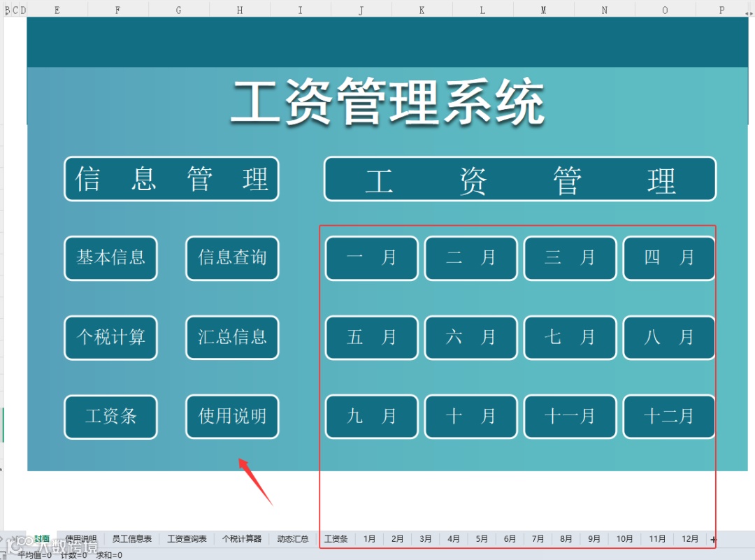Open the 个税计算 button
This screenshot has width=755, height=560.
click(x=110, y=338)
